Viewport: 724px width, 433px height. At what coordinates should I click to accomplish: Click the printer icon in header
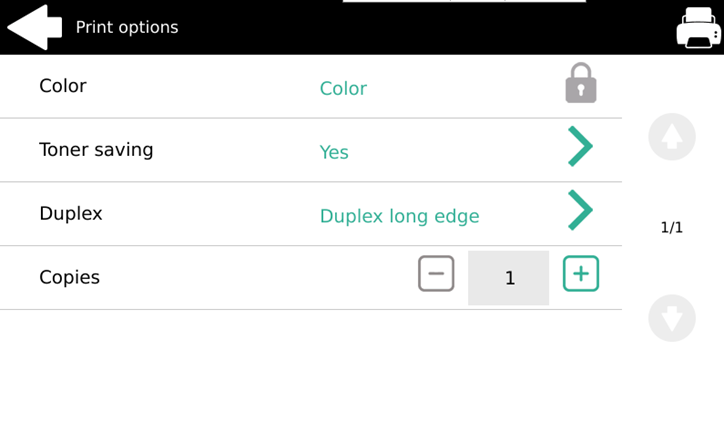pyautogui.click(x=698, y=27)
